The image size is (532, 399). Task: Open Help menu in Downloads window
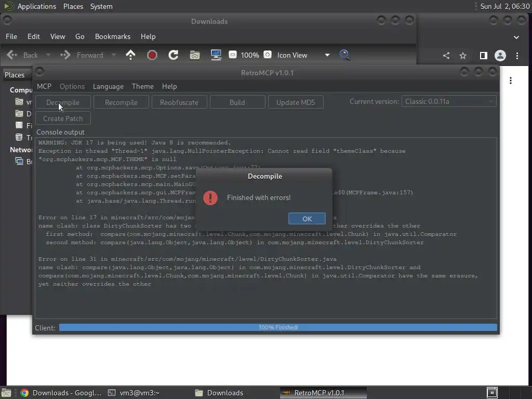(x=148, y=36)
